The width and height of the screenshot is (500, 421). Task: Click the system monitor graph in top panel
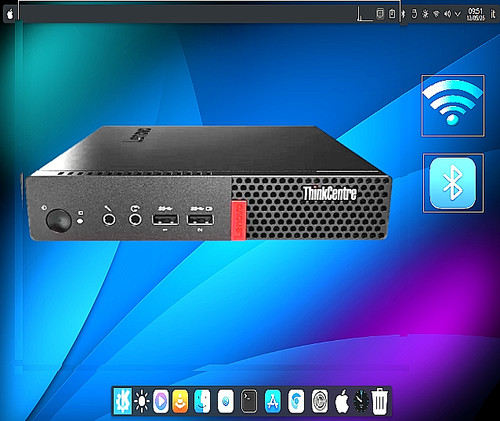365,14
